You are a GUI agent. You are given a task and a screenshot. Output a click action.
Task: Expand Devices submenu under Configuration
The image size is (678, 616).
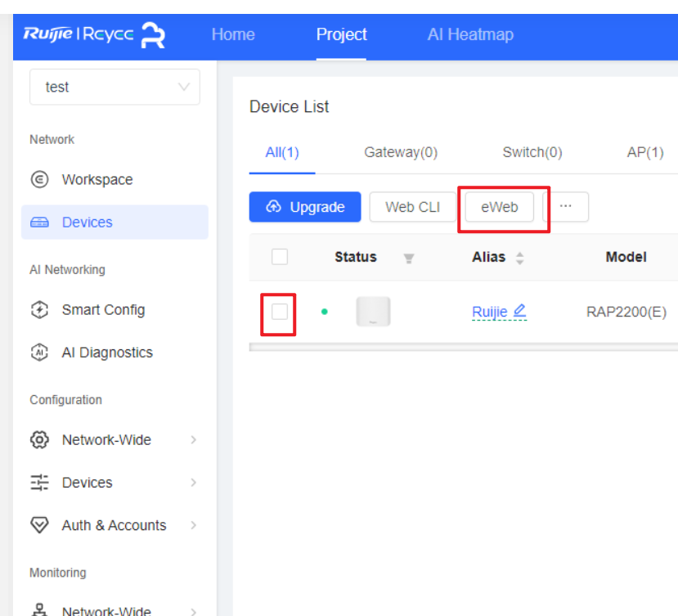[x=193, y=483]
